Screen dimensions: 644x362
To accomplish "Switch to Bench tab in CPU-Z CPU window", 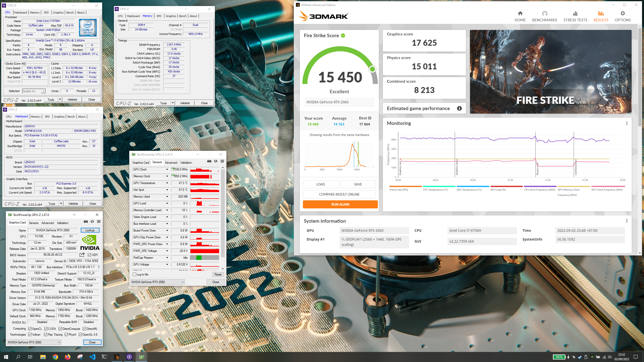I will click(x=70, y=13).
